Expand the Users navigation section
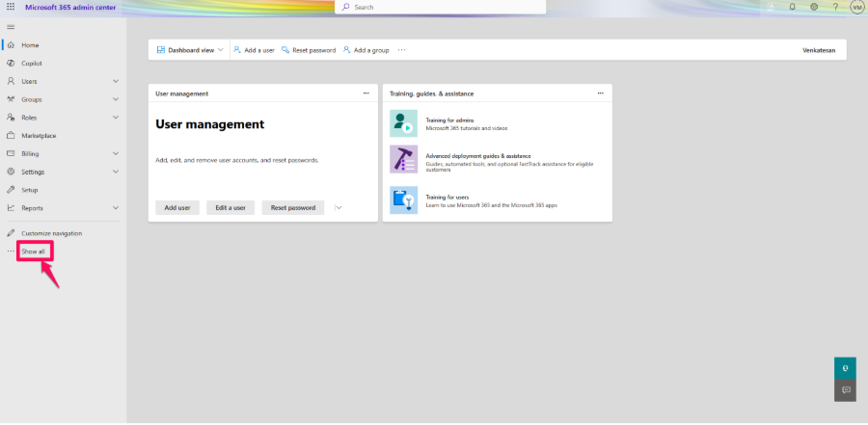The width and height of the screenshot is (868, 425). [116, 81]
